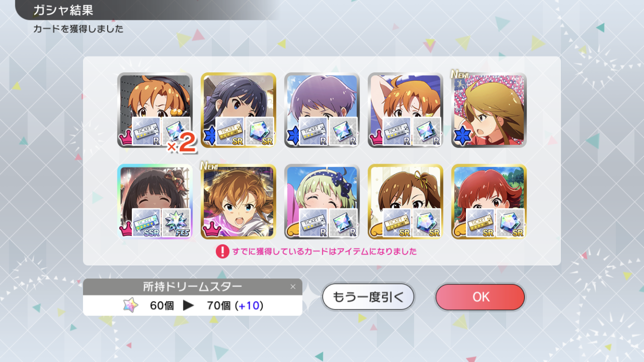This screenshot has height=362, width=644.
Task: Tap the OK button
Action: click(480, 297)
